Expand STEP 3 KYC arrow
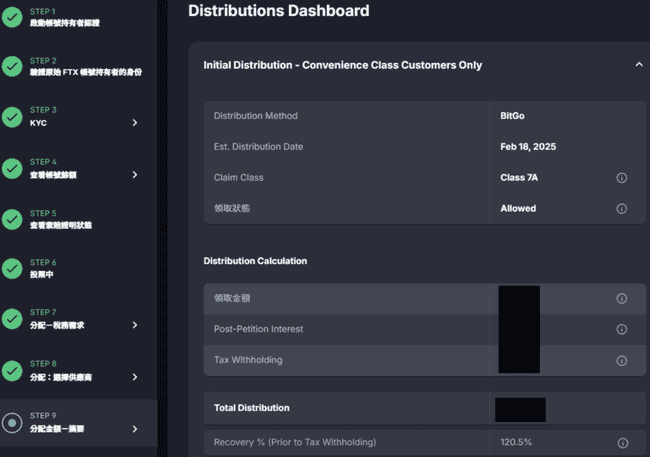 click(x=135, y=123)
